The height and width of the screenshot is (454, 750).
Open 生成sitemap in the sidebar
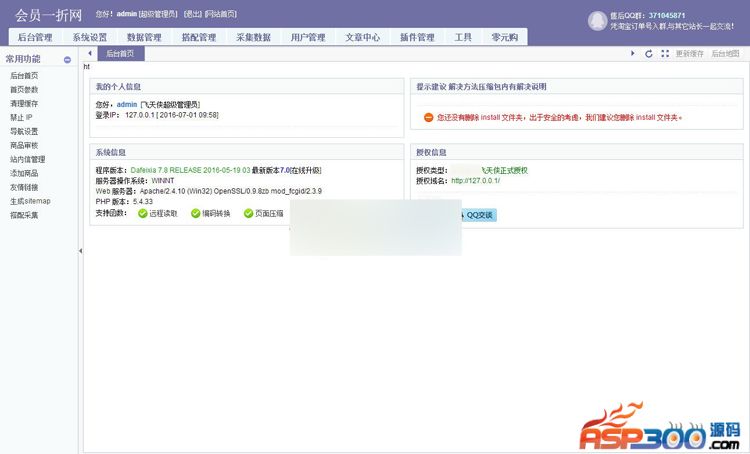(30, 201)
